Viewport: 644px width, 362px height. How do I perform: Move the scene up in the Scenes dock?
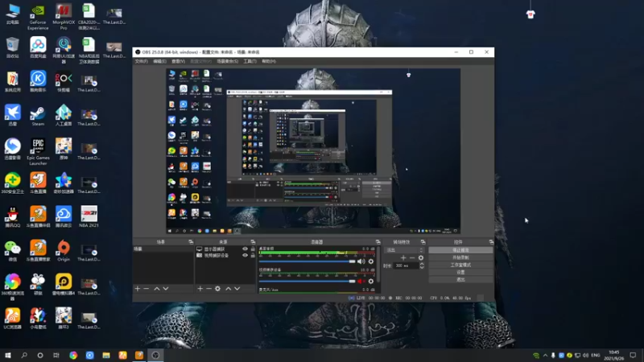pyautogui.click(x=157, y=289)
